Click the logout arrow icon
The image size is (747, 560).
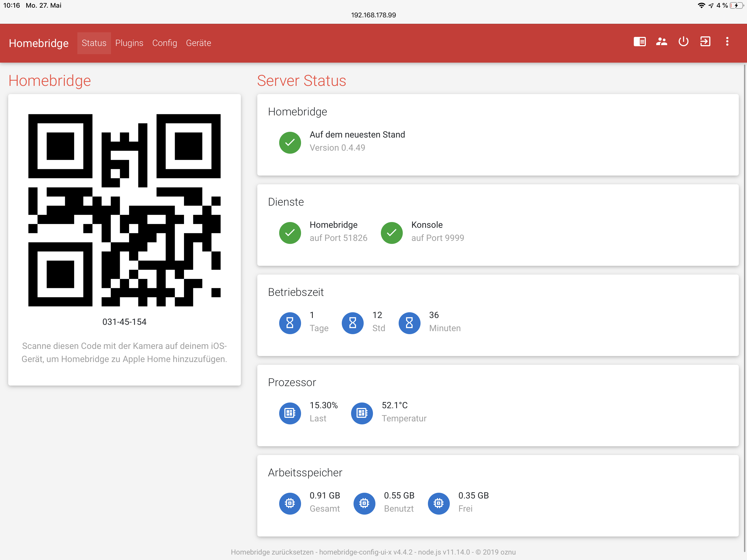705,42
